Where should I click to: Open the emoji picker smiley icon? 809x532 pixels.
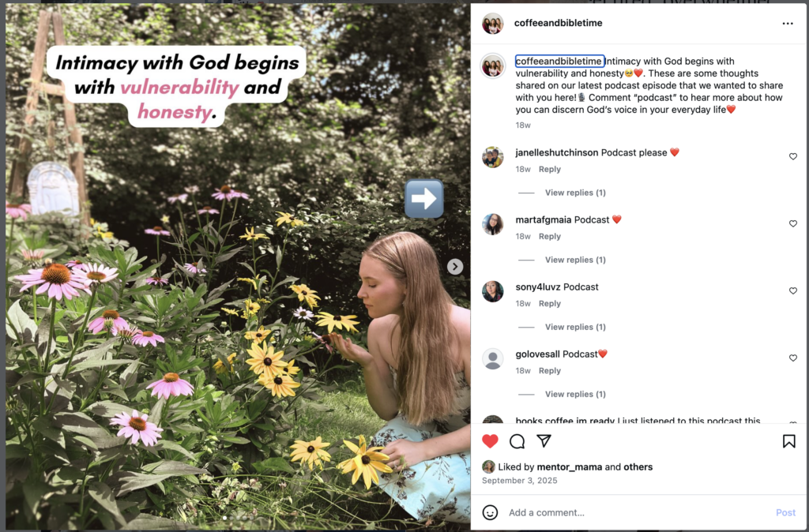[491, 512]
